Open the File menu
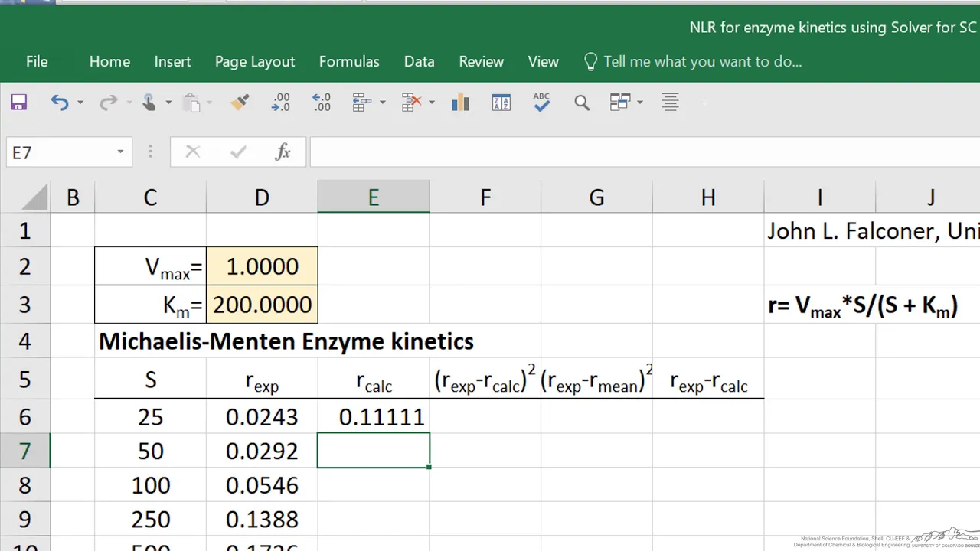 pos(37,62)
